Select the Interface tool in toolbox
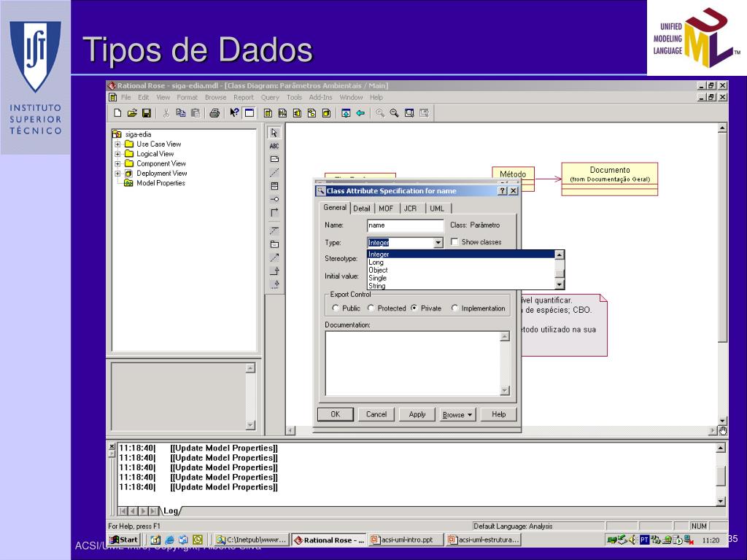Screen dimensions: 747x560 [x=274, y=199]
